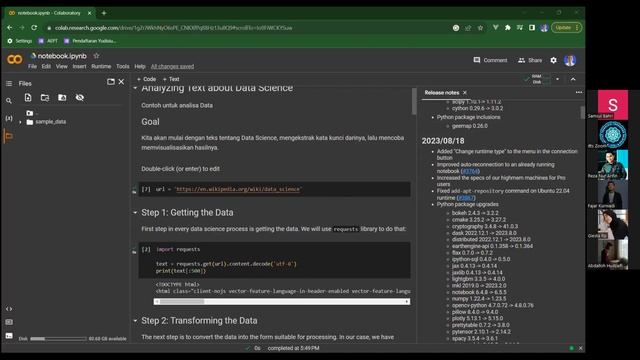This screenshot has height=360, width=640.
Task: Click the Colab logo
Action: pos(15,60)
